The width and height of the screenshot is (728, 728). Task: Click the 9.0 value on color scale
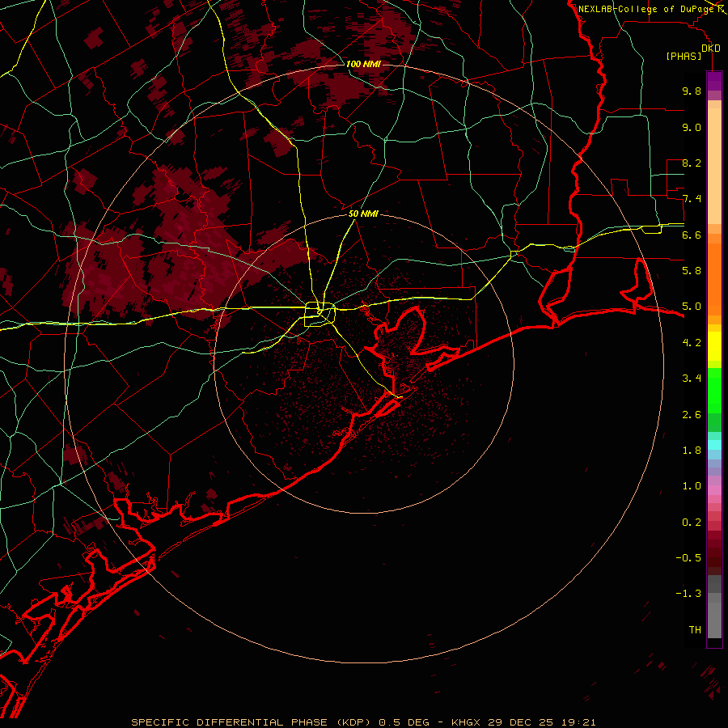[x=692, y=127]
